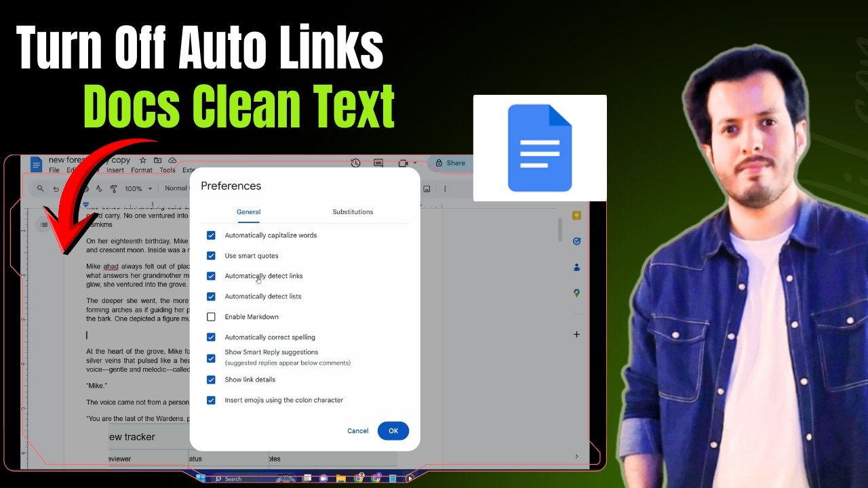This screenshot has width=868, height=488.
Task: Click the insert image toolbar icon
Action: pos(427,188)
